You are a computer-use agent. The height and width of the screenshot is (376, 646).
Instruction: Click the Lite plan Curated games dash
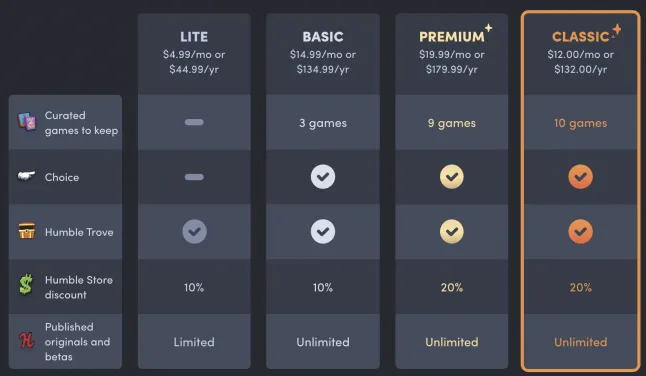(194, 122)
